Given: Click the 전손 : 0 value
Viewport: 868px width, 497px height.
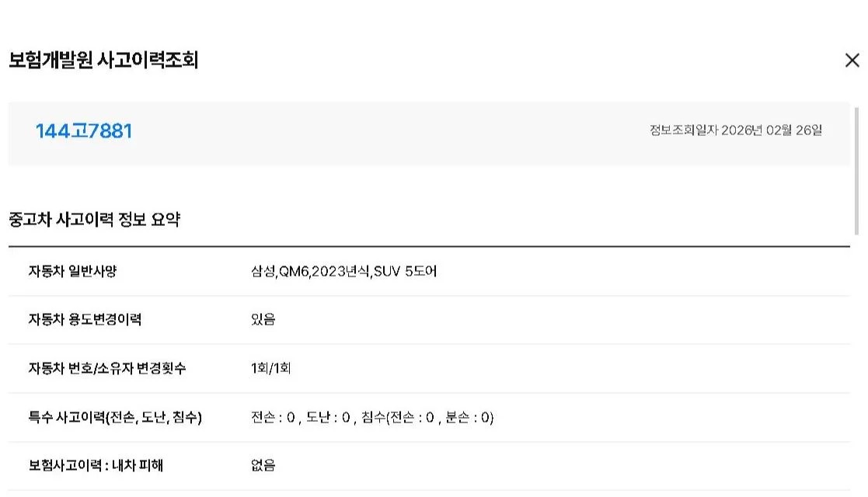Looking at the screenshot, I should pyautogui.click(x=273, y=418).
